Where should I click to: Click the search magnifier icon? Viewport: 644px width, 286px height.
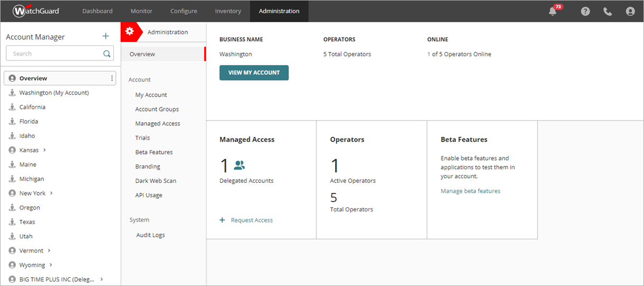pos(107,53)
